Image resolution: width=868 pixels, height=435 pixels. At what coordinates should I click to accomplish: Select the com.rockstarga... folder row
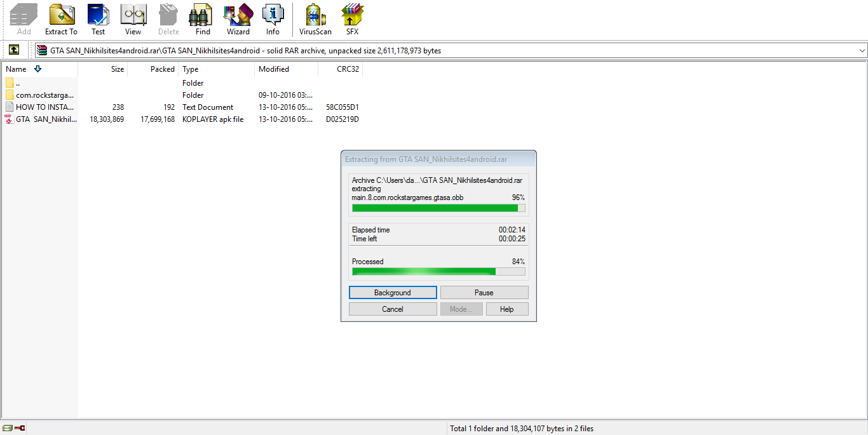(181, 95)
